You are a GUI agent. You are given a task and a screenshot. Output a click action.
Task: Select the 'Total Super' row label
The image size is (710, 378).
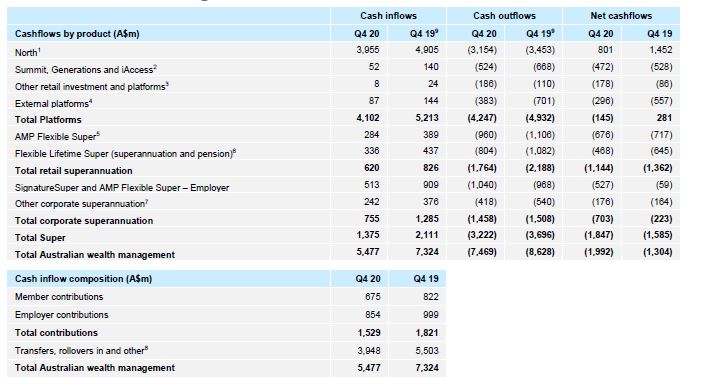point(40,238)
